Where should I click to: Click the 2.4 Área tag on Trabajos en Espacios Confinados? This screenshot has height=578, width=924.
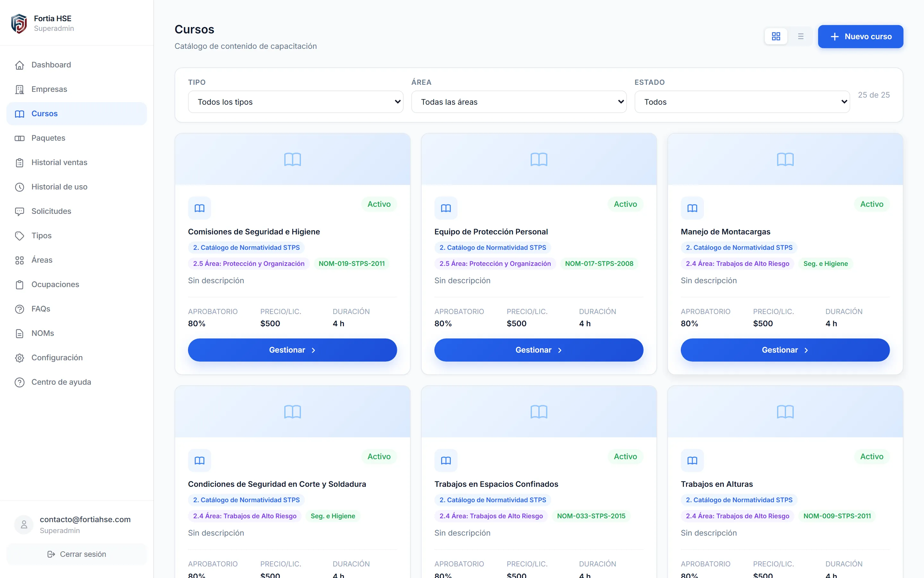click(x=491, y=516)
